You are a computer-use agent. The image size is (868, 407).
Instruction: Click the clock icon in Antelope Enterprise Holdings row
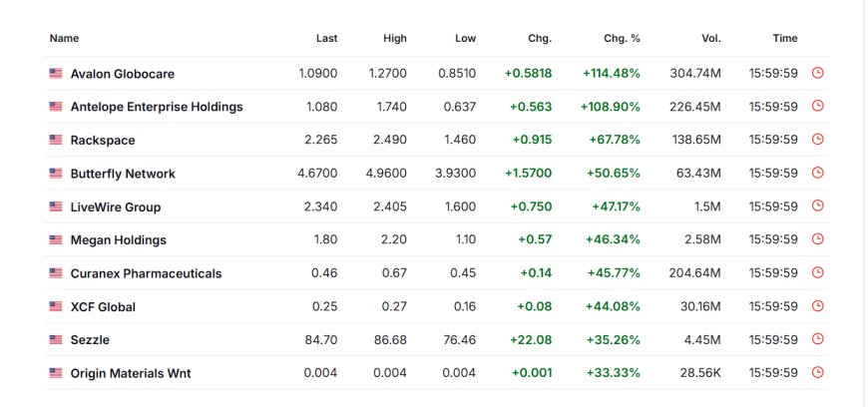[817, 106]
